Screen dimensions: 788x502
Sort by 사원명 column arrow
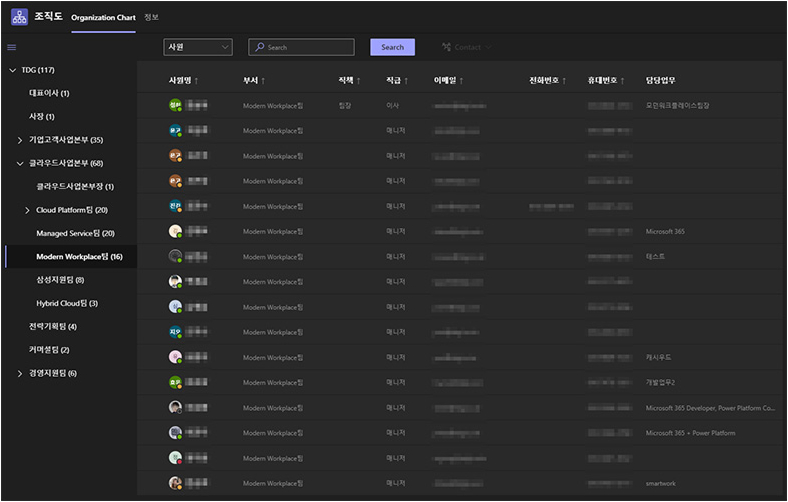point(196,81)
